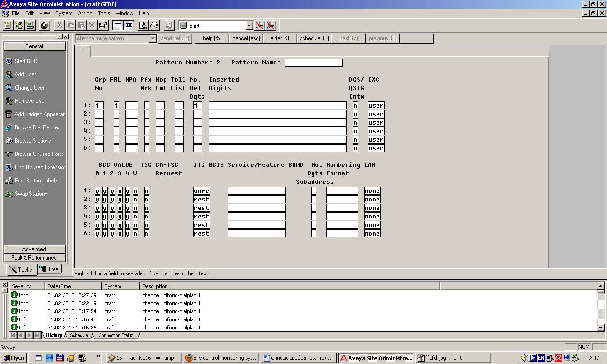Click the Paste clipboard icon in toolbar

(81, 26)
